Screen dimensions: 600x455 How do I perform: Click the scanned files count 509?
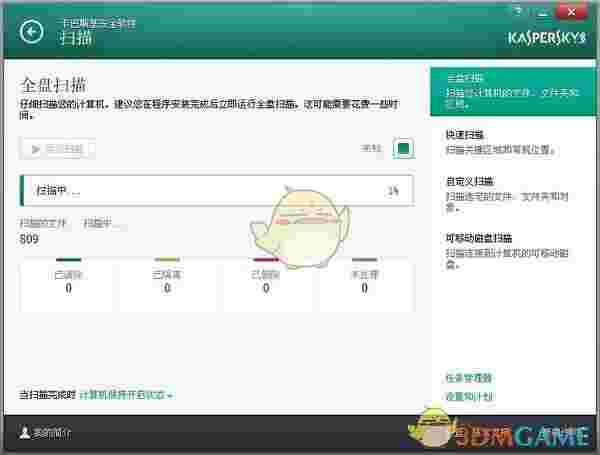click(29, 239)
